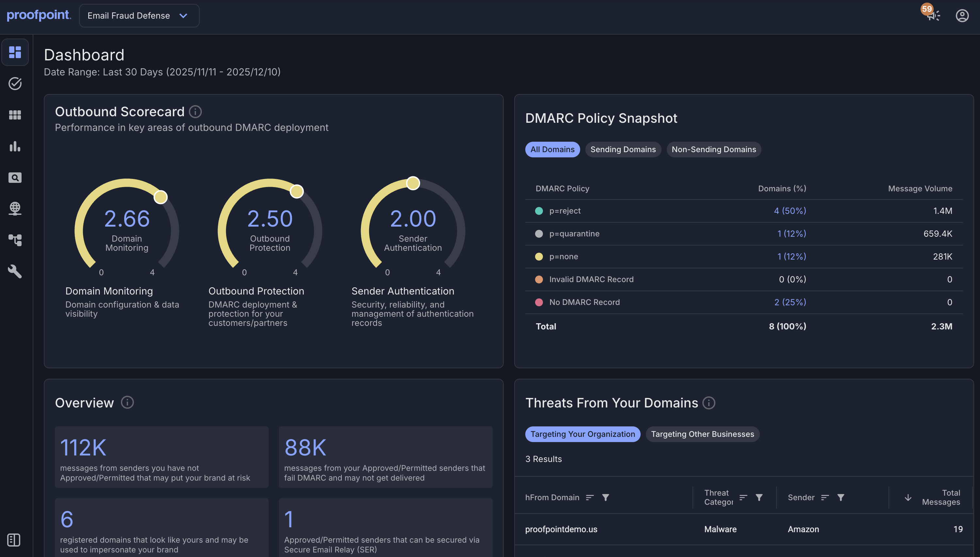Toggle the sidebar panel collapse icon
The width and height of the screenshot is (980, 557).
(14, 540)
